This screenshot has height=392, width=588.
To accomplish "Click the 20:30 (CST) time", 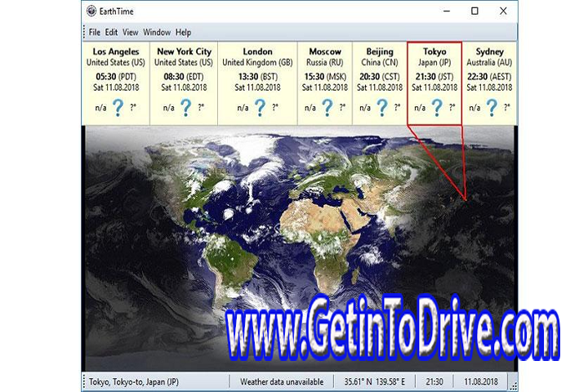I will (x=380, y=77).
